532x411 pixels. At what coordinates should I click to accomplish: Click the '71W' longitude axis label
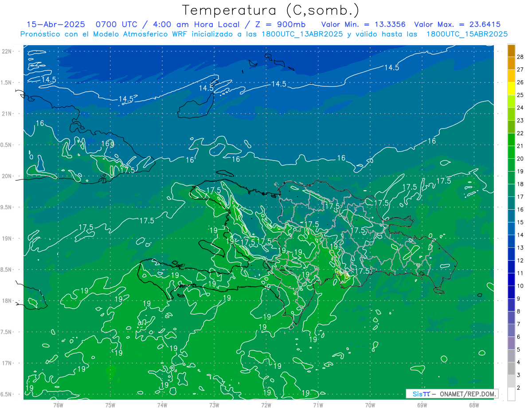[x=318, y=405]
